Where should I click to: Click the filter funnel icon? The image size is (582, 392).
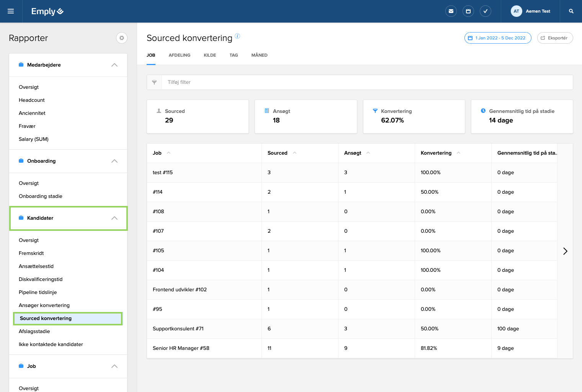[x=154, y=82]
